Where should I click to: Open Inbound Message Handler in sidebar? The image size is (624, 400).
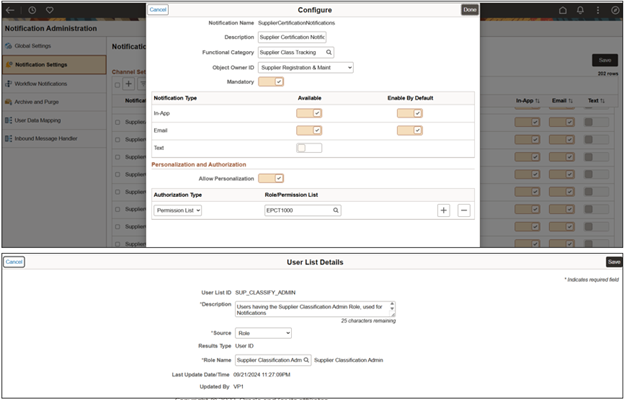point(55,139)
